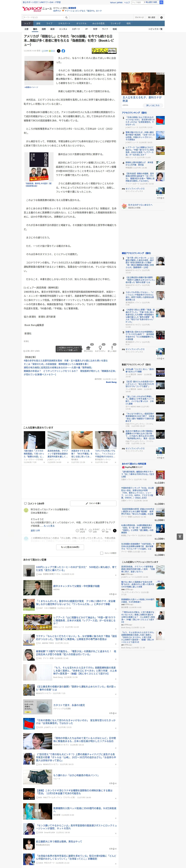The image size is (186, 868).
Task: Select the エンタメ category
Action: (x=63, y=29)
